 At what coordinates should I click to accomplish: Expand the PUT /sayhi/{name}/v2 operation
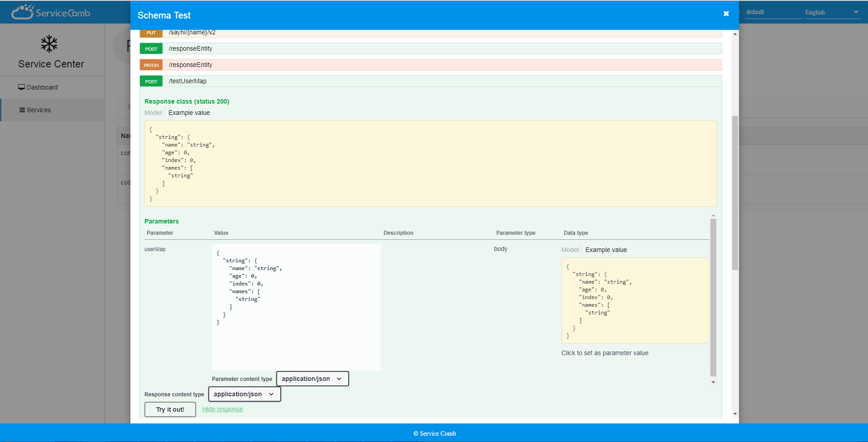192,33
